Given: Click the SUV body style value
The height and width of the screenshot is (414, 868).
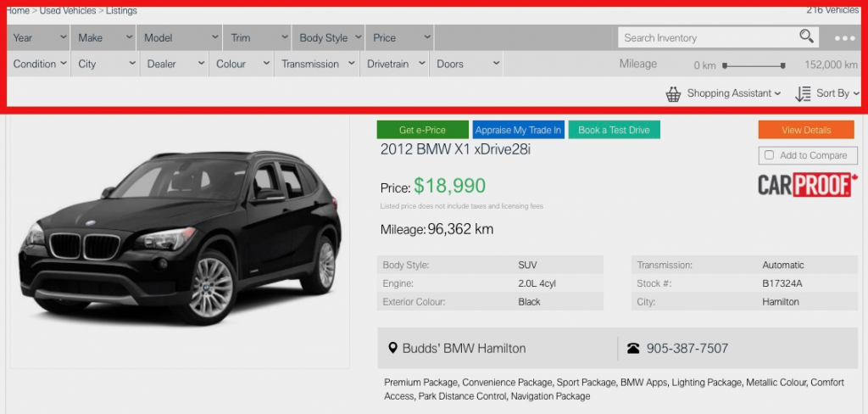Looking at the screenshot, I should 527,265.
